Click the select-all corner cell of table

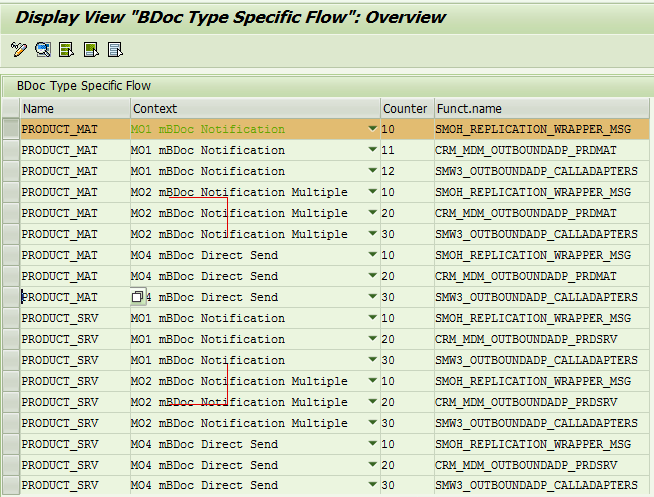point(10,108)
